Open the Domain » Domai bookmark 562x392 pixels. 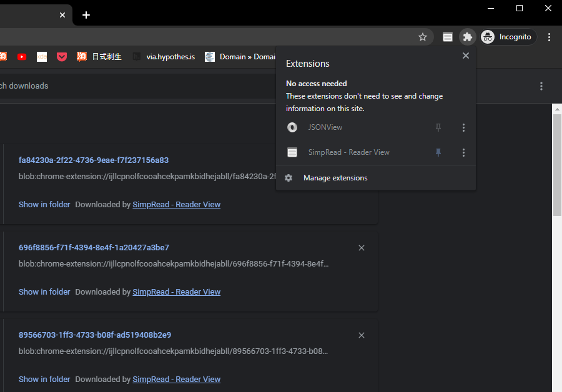(240, 57)
